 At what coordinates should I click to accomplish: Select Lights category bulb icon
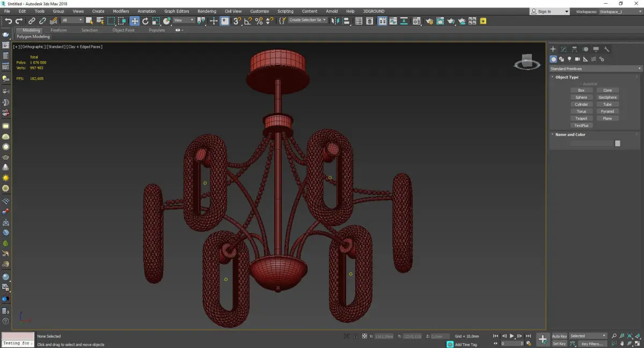click(569, 60)
